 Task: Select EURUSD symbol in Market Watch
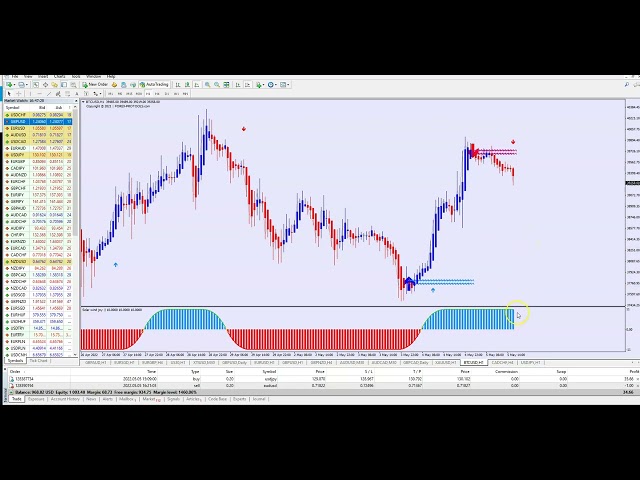pos(18,128)
